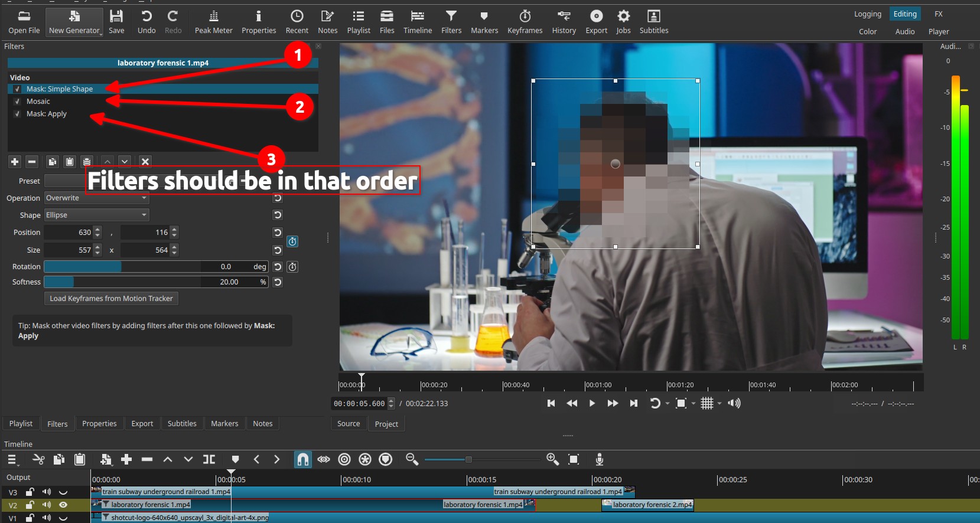The height and width of the screenshot is (523, 980).
Task: Open the Export panel from toolbar
Action: click(x=596, y=22)
